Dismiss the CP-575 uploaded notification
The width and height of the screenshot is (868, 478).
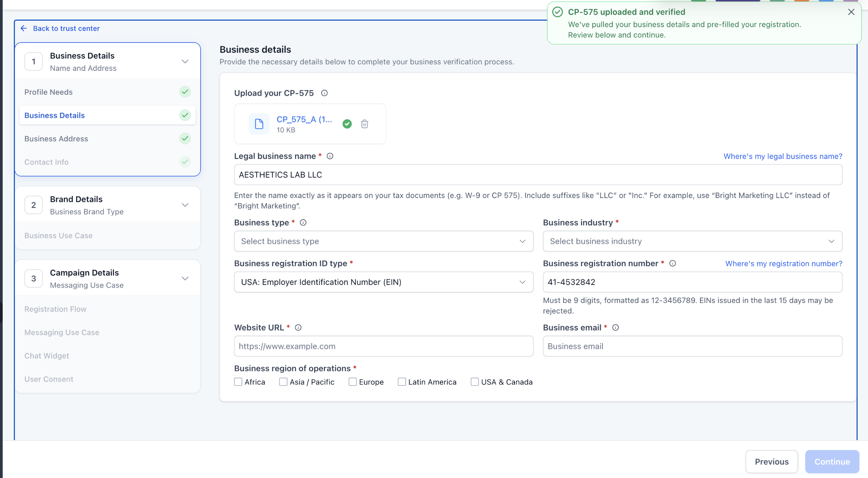(851, 12)
